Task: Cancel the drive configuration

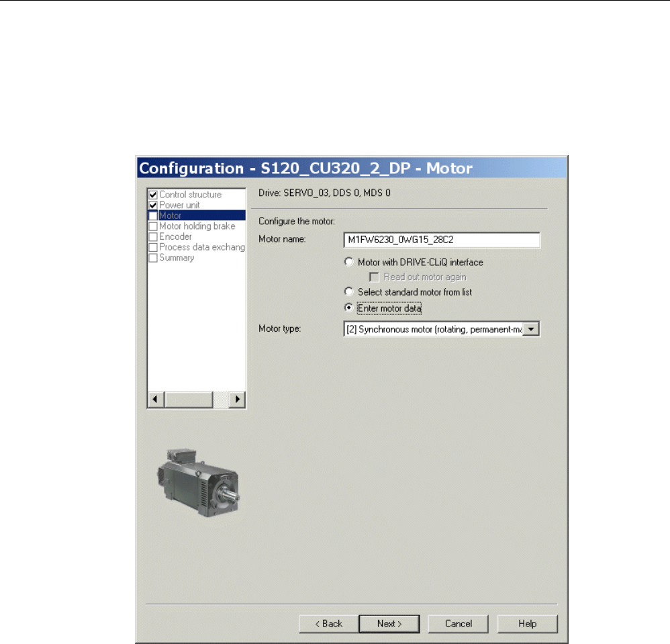Action: point(458,624)
